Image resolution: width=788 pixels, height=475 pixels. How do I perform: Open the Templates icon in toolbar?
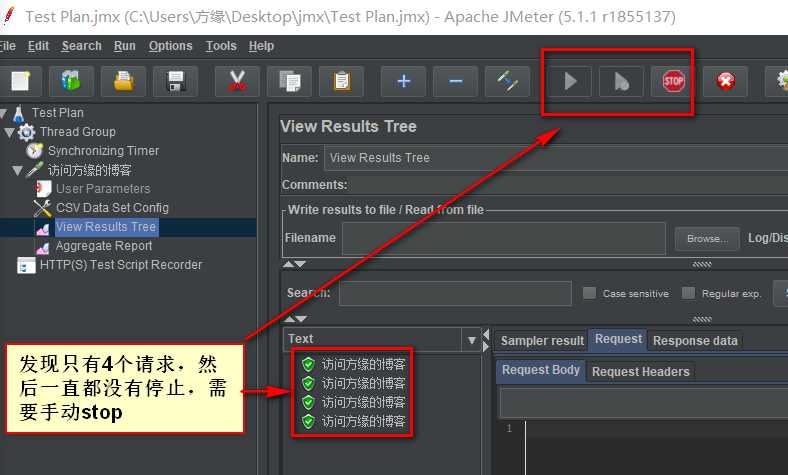pos(71,81)
